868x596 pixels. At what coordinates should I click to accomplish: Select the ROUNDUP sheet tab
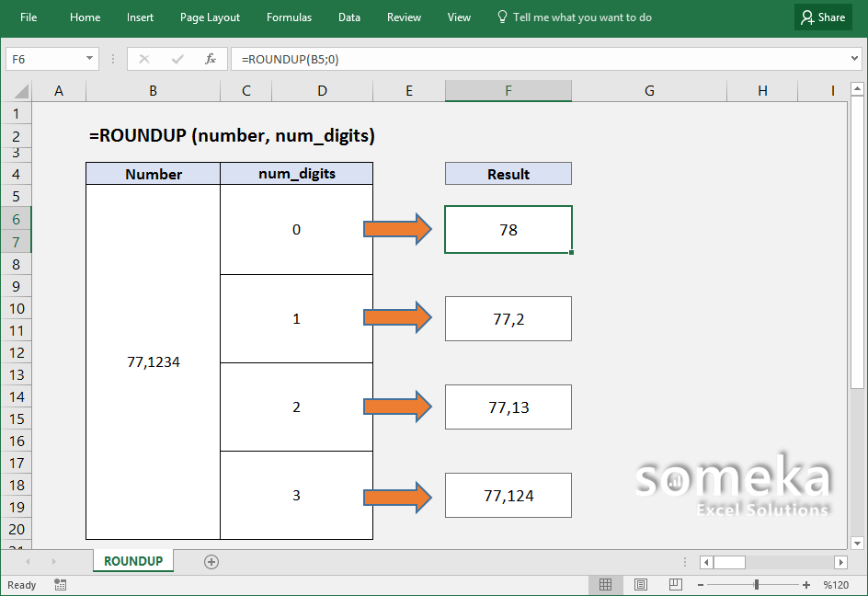click(x=132, y=561)
